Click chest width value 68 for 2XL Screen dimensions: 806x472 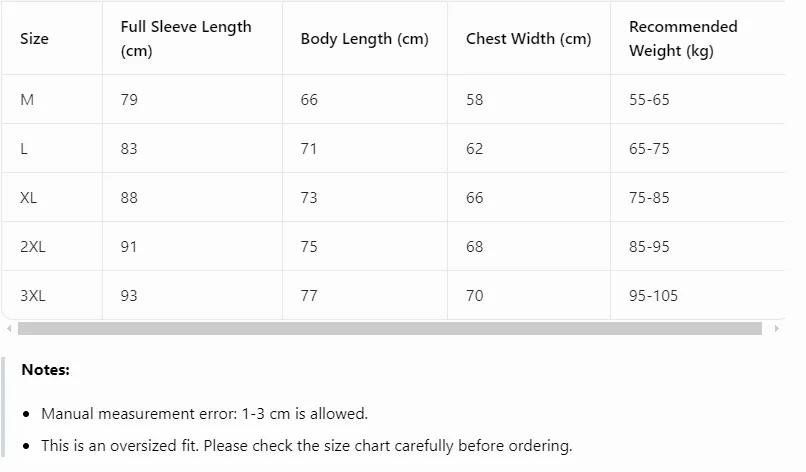474,247
